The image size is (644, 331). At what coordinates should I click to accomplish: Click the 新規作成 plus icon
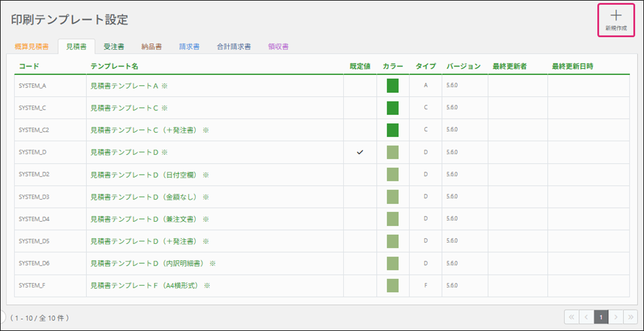click(616, 17)
